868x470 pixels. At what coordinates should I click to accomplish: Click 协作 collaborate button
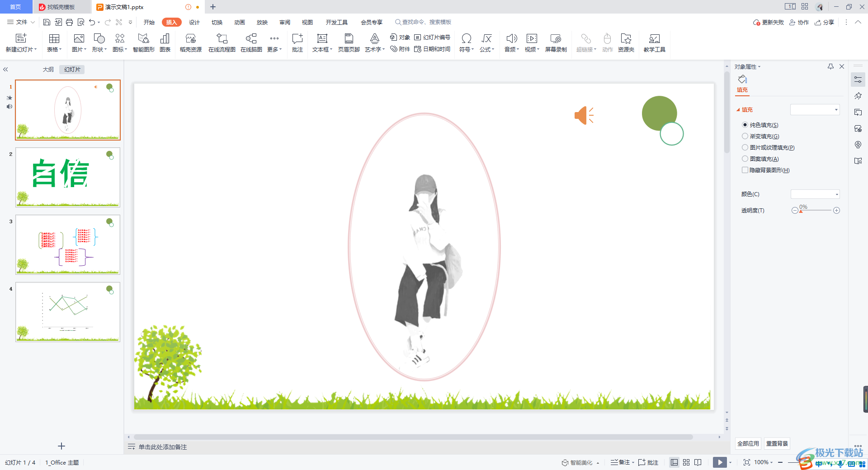coord(799,22)
